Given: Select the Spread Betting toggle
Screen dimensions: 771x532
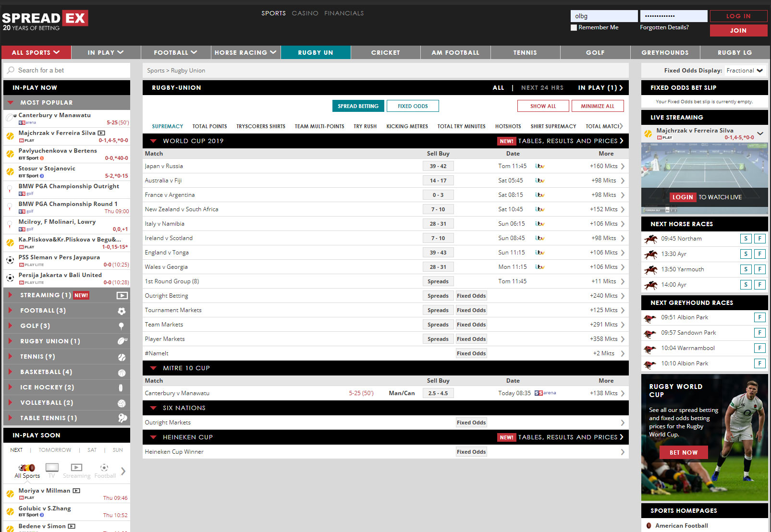Looking at the screenshot, I should click(358, 106).
